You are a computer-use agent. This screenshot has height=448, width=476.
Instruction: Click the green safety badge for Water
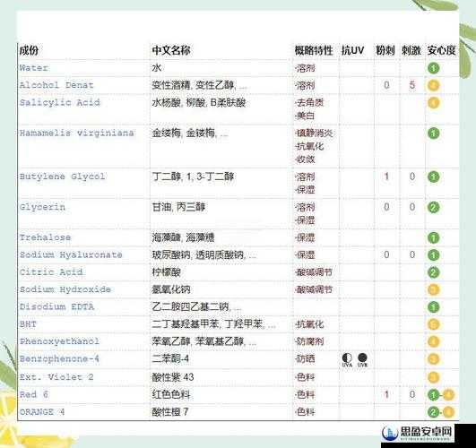tap(434, 68)
